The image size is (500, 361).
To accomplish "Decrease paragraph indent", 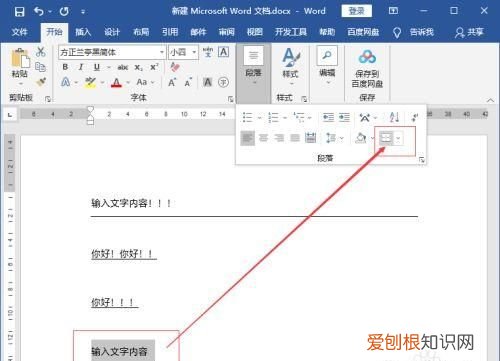I will [x=328, y=117].
